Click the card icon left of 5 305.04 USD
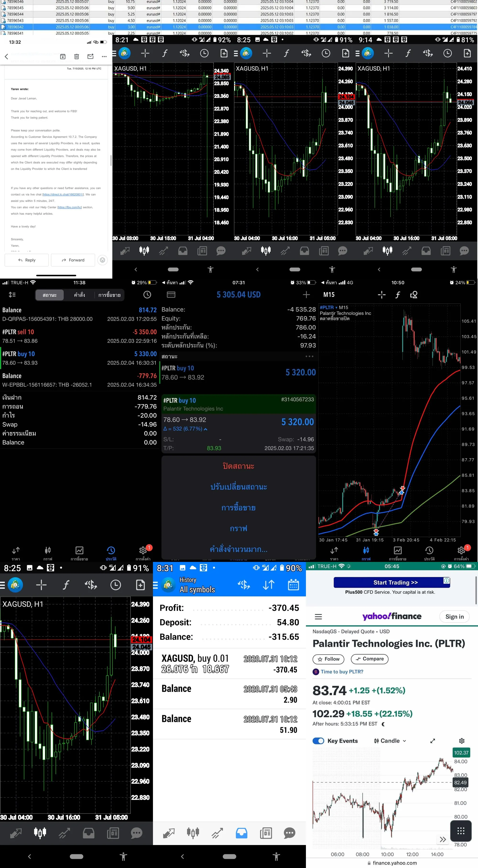This screenshot has width=478, height=868. (171, 295)
